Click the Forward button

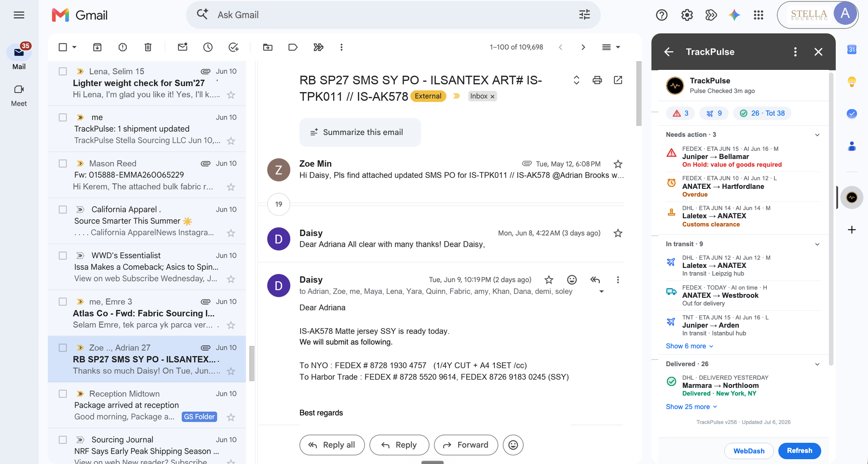(466, 445)
